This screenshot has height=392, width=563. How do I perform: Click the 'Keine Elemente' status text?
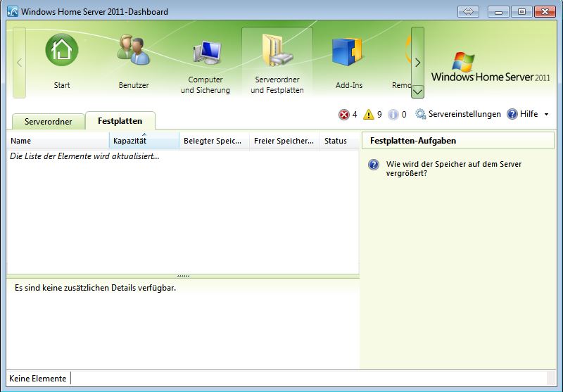(x=38, y=379)
